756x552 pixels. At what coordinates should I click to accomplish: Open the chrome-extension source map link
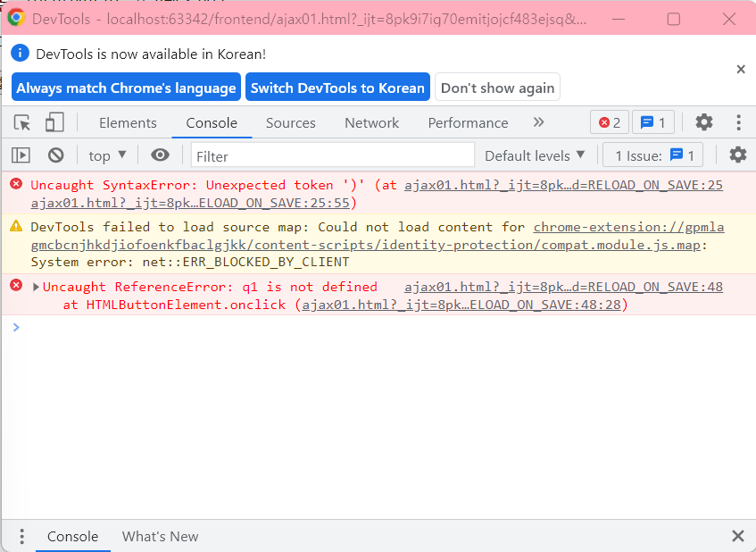pyautogui.click(x=378, y=236)
